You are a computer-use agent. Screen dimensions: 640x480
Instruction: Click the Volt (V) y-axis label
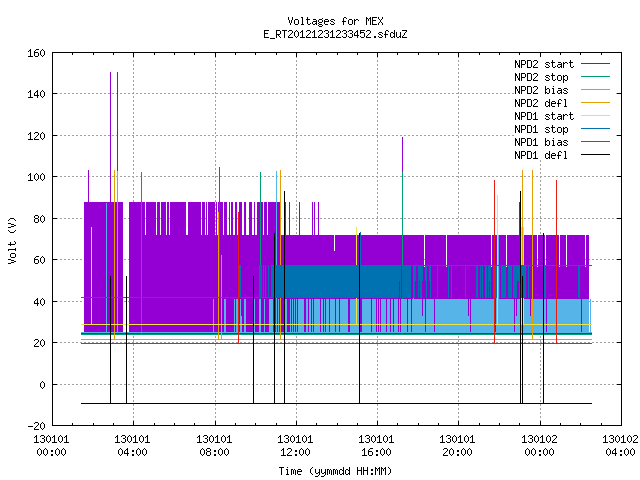click(x=12, y=241)
